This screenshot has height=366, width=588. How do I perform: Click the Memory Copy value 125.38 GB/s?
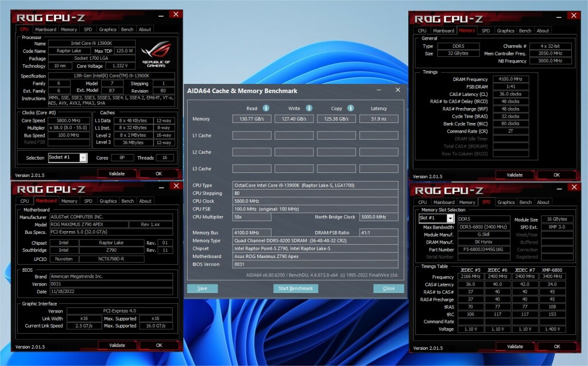point(336,118)
